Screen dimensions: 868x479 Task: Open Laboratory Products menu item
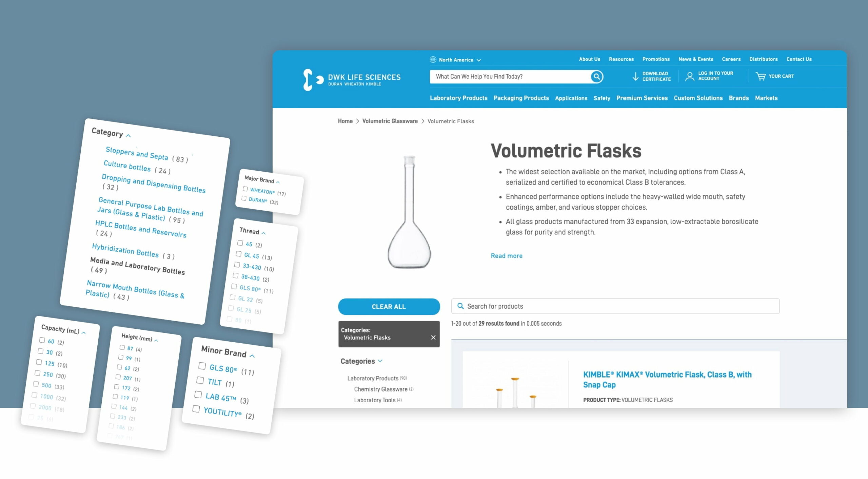(x=458, y=98)
